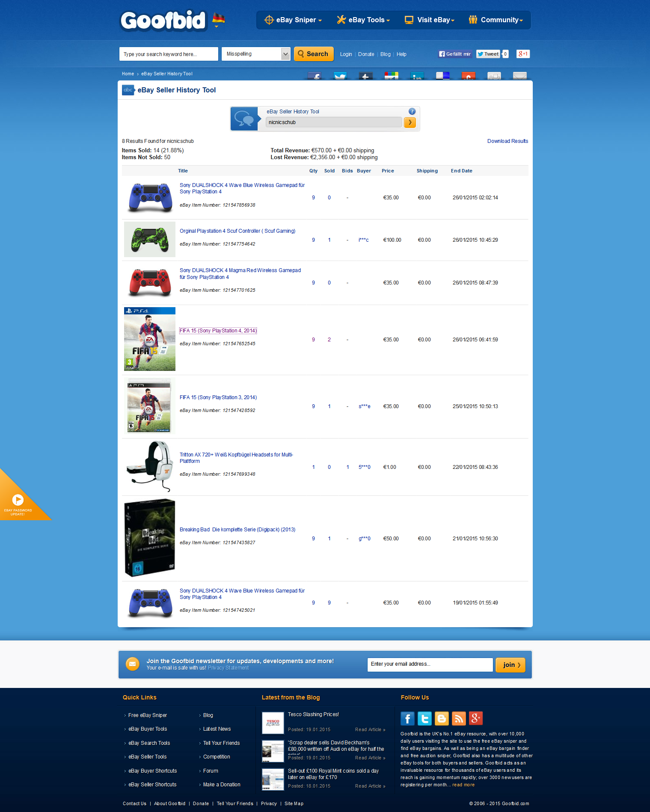Viewport: 650px width, 812px height.
Task: Click the Facebook Gefällt mir button
Action: 455,54
